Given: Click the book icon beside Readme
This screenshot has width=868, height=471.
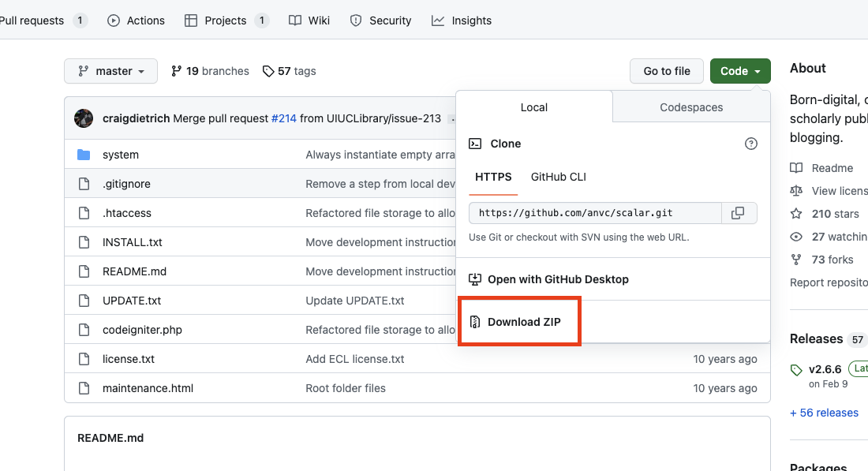Looking at the screenshot, I should click(x=796, y=168).
